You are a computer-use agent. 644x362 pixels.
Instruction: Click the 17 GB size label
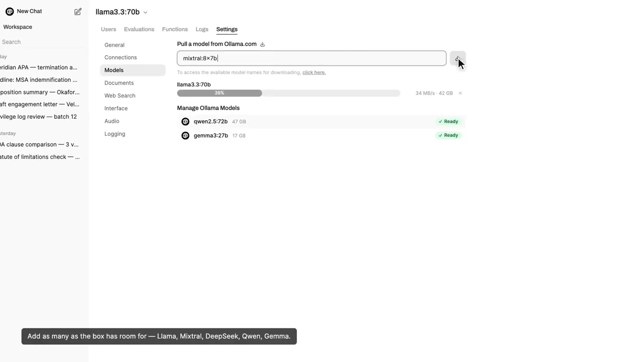(239, 136)
